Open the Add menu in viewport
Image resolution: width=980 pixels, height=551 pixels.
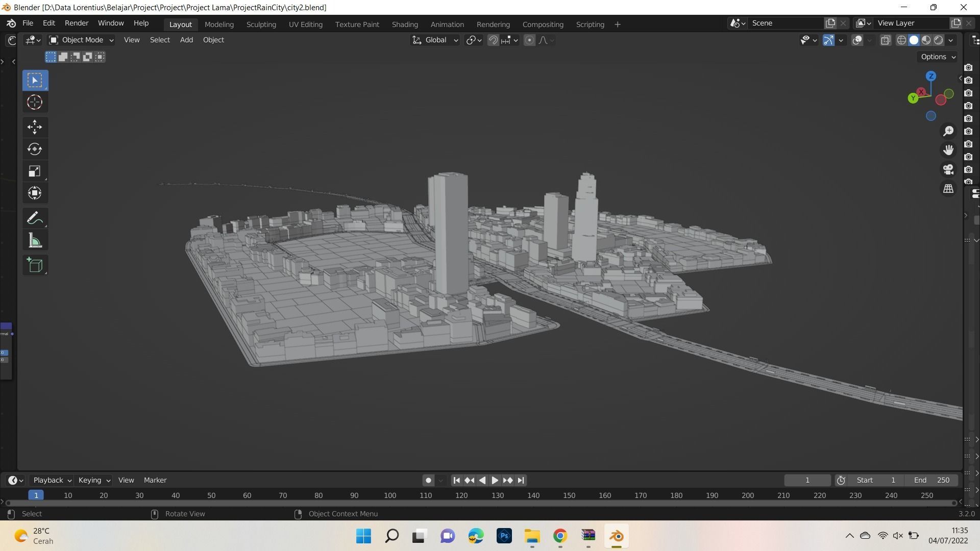tap(186, 40)
